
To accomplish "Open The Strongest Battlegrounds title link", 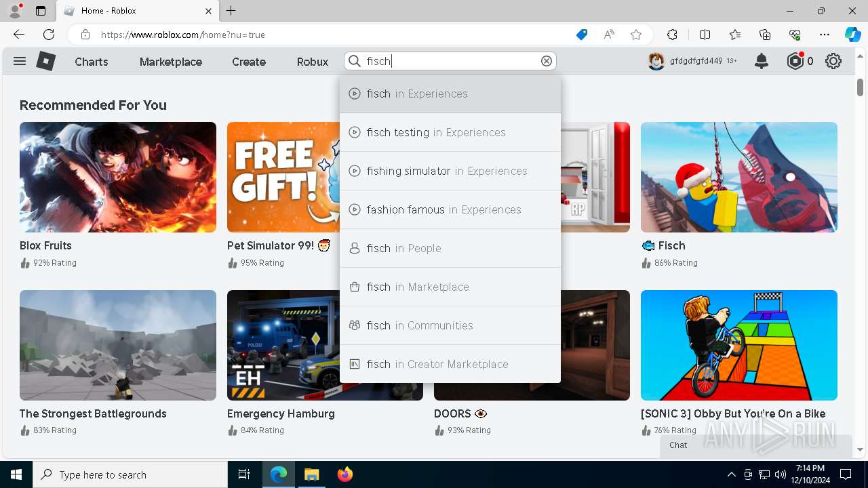I will pos(93,413).
